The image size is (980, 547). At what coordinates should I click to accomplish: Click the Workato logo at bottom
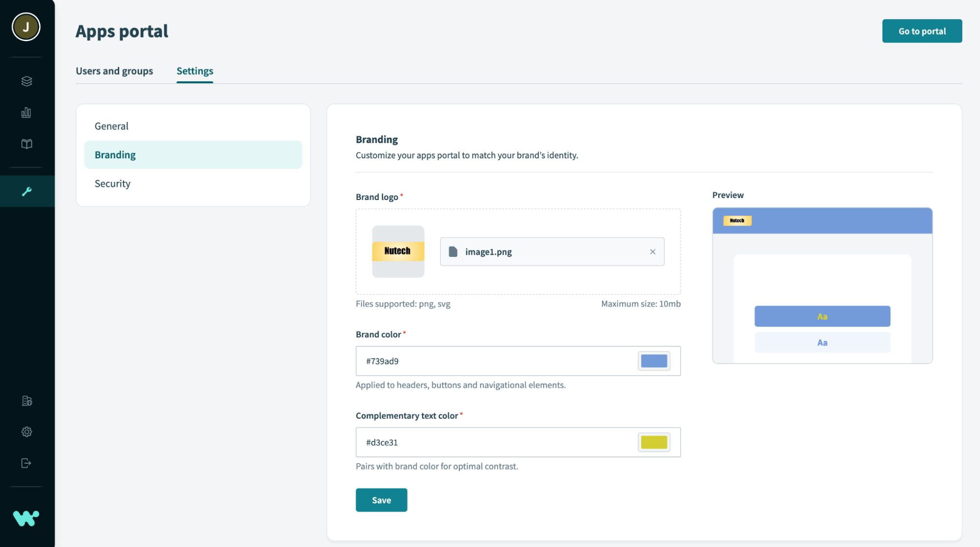click(x=26, y=518)
